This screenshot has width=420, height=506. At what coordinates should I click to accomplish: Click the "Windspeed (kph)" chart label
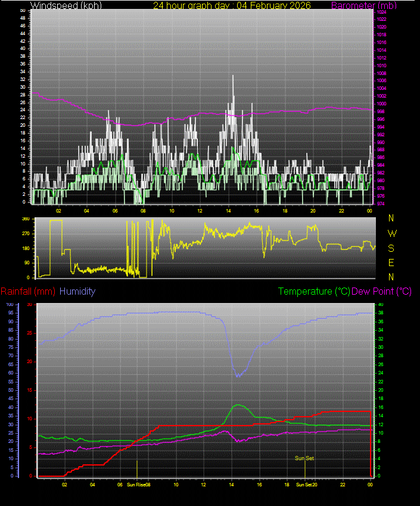tap(66, 5)
